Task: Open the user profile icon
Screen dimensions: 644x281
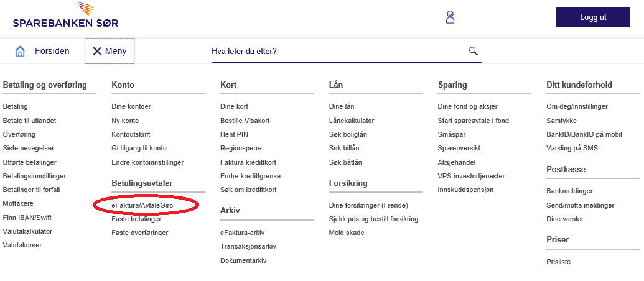Action: click(x=450, y=17)
